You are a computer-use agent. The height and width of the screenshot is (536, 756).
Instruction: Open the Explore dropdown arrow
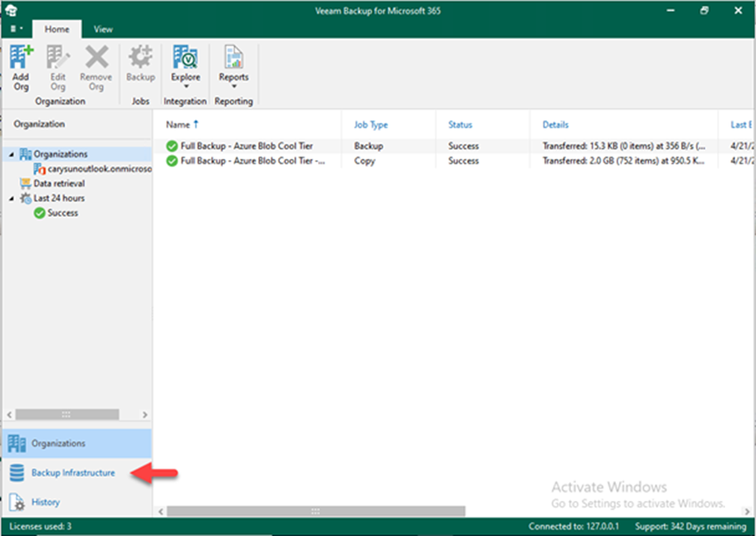pyautogui.click(x=186, y=87)
